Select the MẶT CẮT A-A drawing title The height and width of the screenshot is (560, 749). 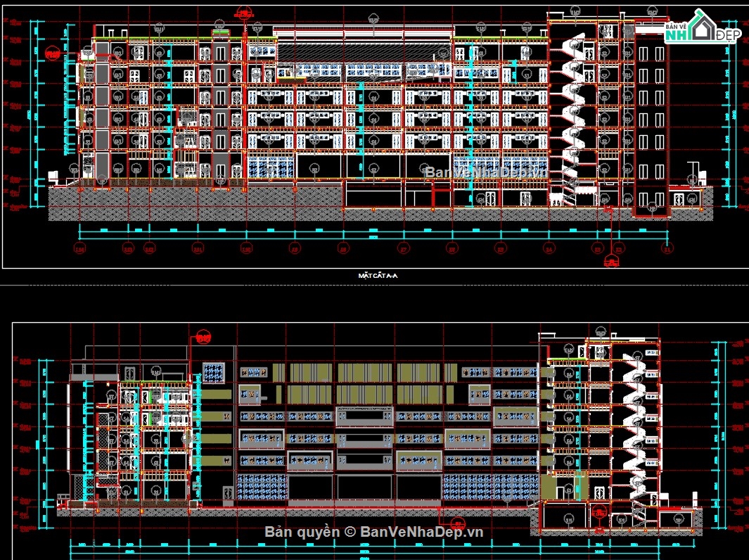(378, 276)
